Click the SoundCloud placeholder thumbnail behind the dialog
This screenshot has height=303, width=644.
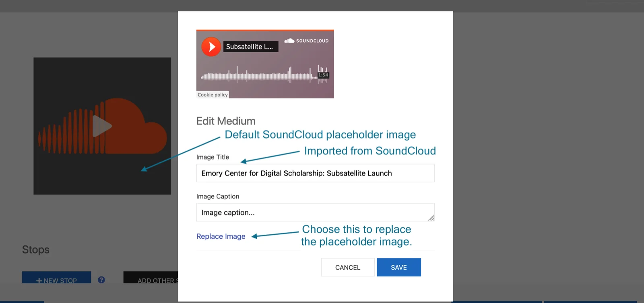[x=102, y=126]
